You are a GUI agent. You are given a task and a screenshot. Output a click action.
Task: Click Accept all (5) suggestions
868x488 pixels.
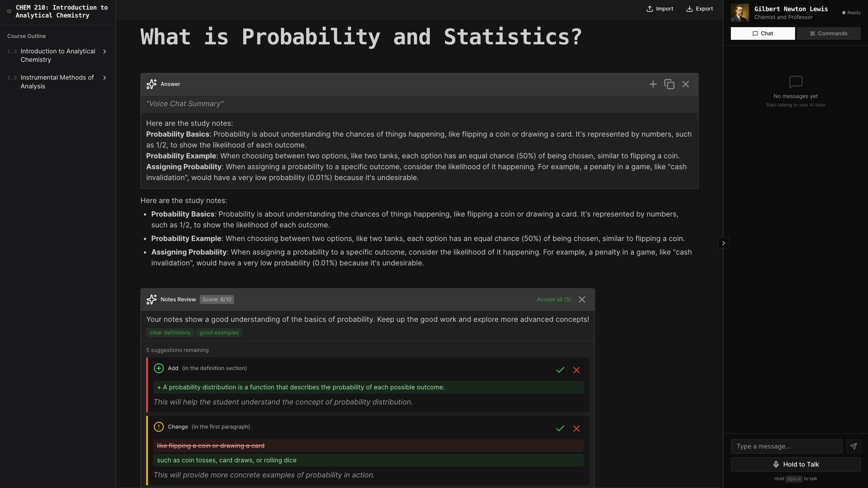pyautogui.click(x=554, y=299)
